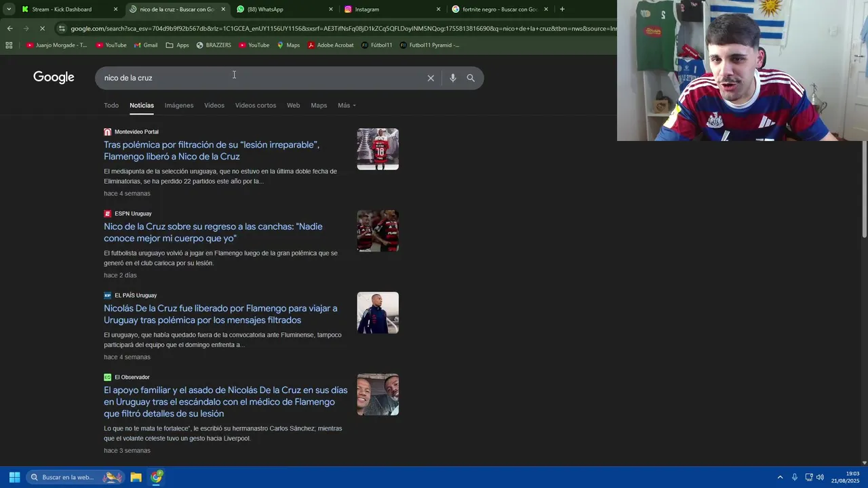Screen dimensions: 868x488
Task: Open the Fútbol11 bookmark
Action: point(376,45)
